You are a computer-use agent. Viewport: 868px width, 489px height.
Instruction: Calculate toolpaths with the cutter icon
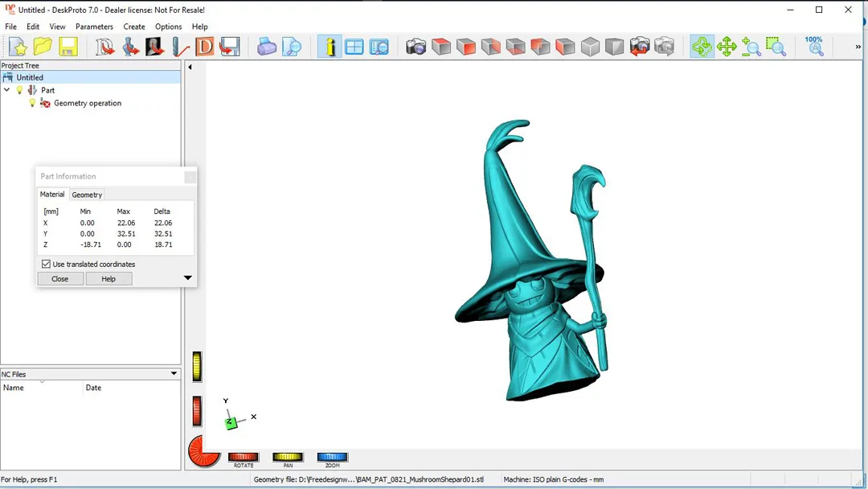(180, 47)
